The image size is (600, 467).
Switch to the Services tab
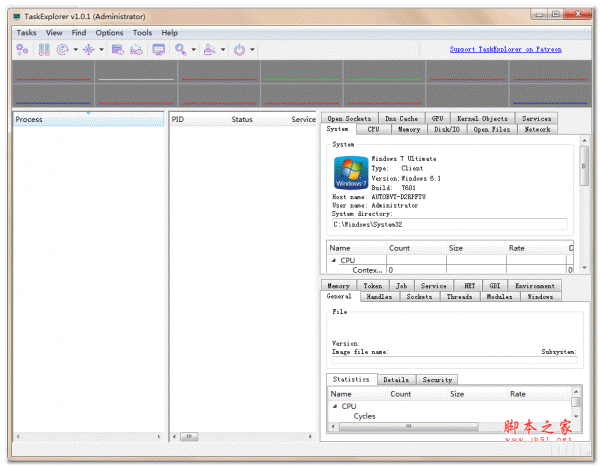tap(536, 119)
